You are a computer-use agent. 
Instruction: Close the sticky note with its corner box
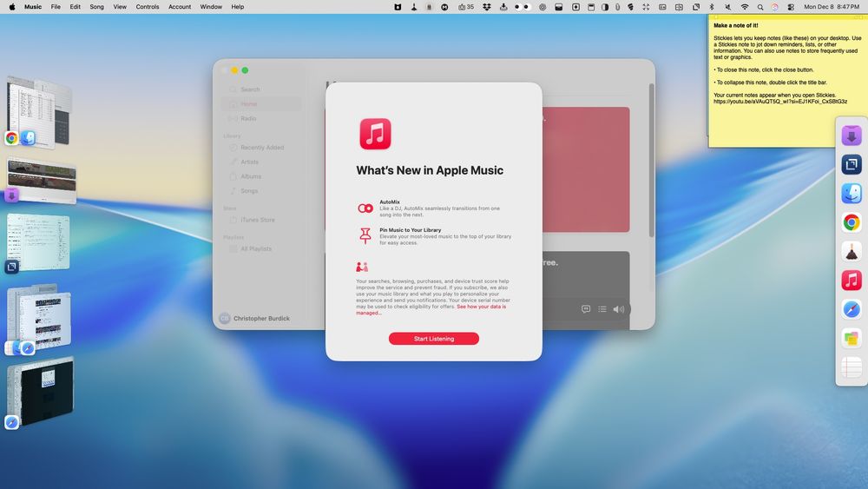coord(716,17)
